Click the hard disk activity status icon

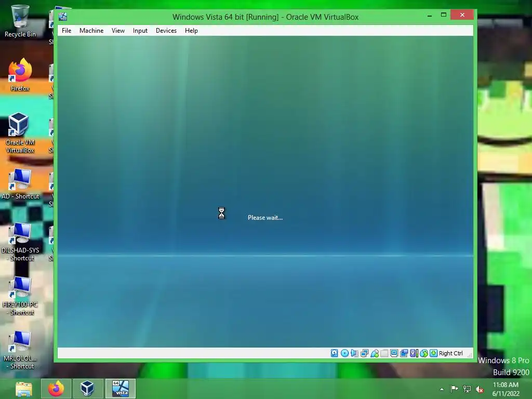(x=335, y=353)
